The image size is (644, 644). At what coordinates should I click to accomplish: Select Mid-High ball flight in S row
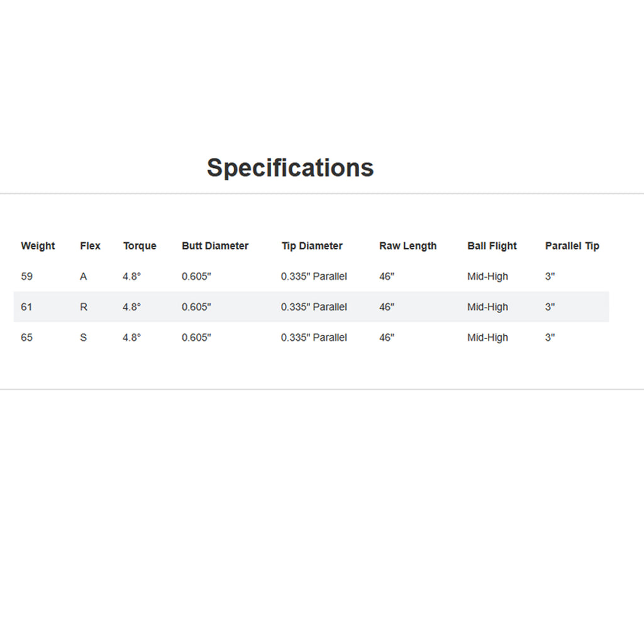click(x=487, y=338)
